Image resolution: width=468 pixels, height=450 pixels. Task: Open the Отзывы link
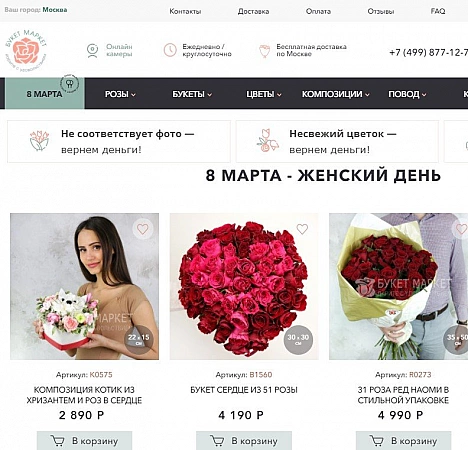381,11
